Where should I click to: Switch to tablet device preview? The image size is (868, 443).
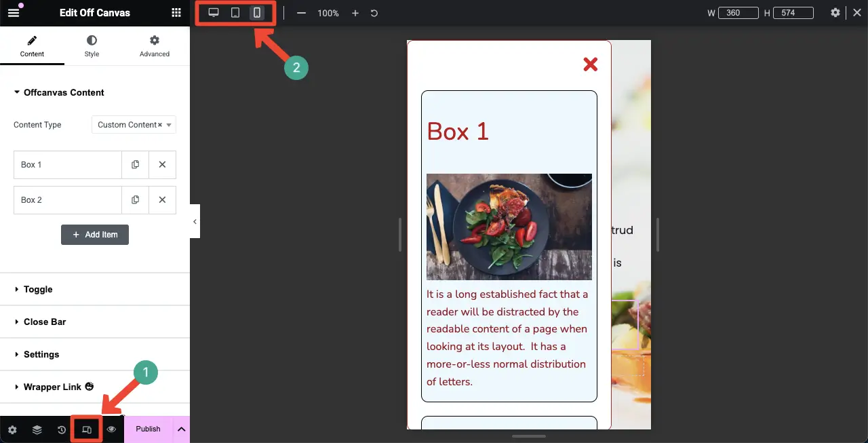235,13
